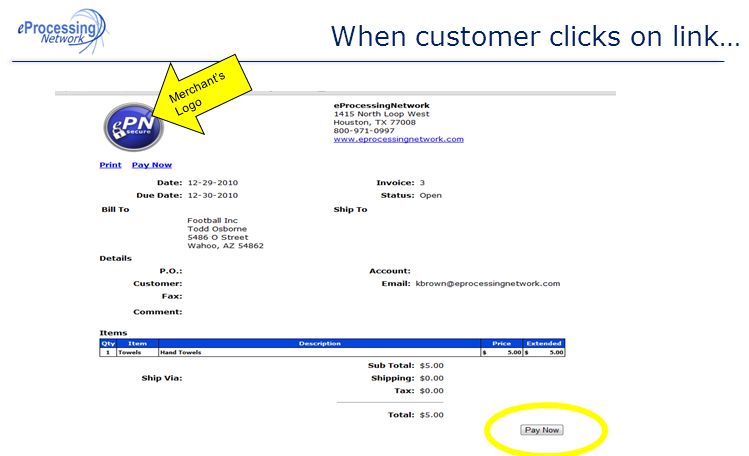Click the Fax label

[x=171, y=296]
